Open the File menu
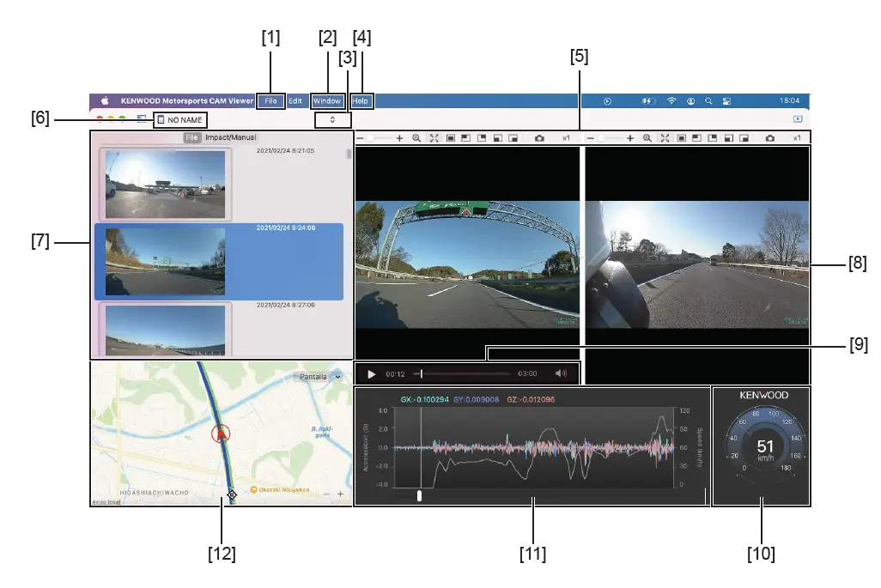 (272, 100)
